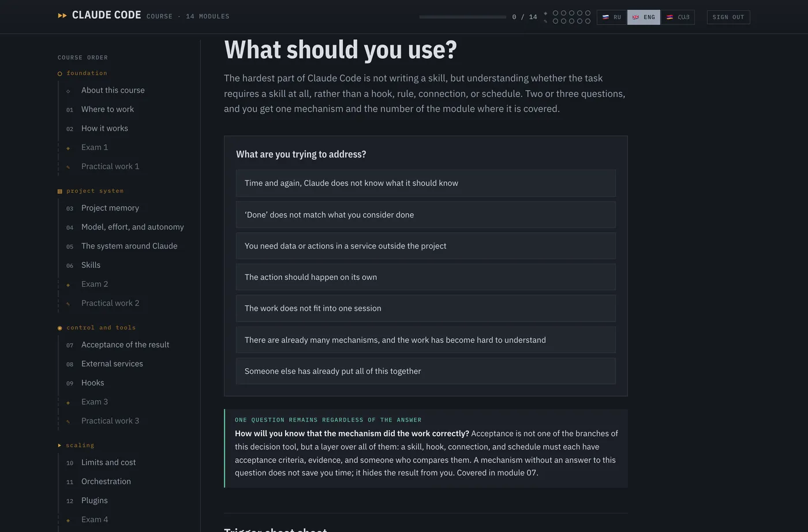Click the pencil icon next to Practical work 1
Screen dimensions: 808x532
point(68,167)
